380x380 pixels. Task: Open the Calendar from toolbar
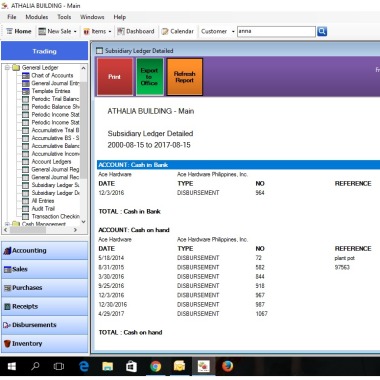178,31
